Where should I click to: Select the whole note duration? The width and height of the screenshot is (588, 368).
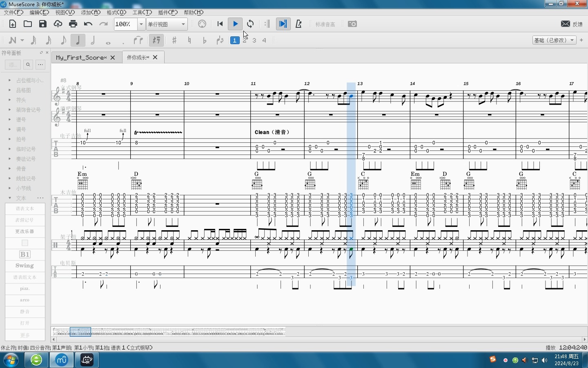click(x=108, y=42)
